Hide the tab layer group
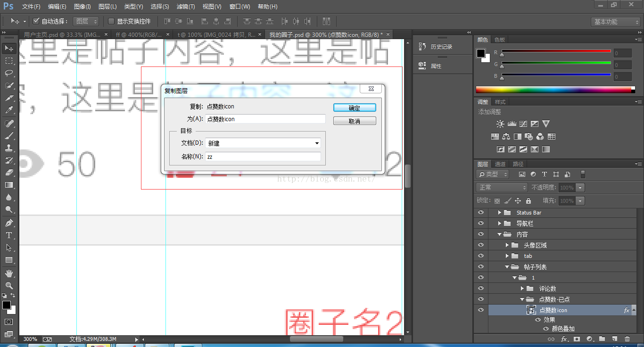644x347 pixels. pyautogui.click(x=481, y=256)
